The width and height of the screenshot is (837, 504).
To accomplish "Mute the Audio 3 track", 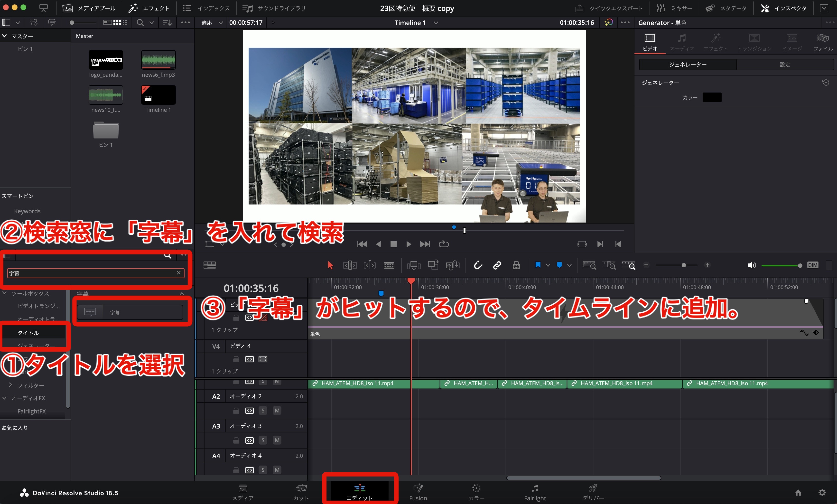I will click(277, 440).
